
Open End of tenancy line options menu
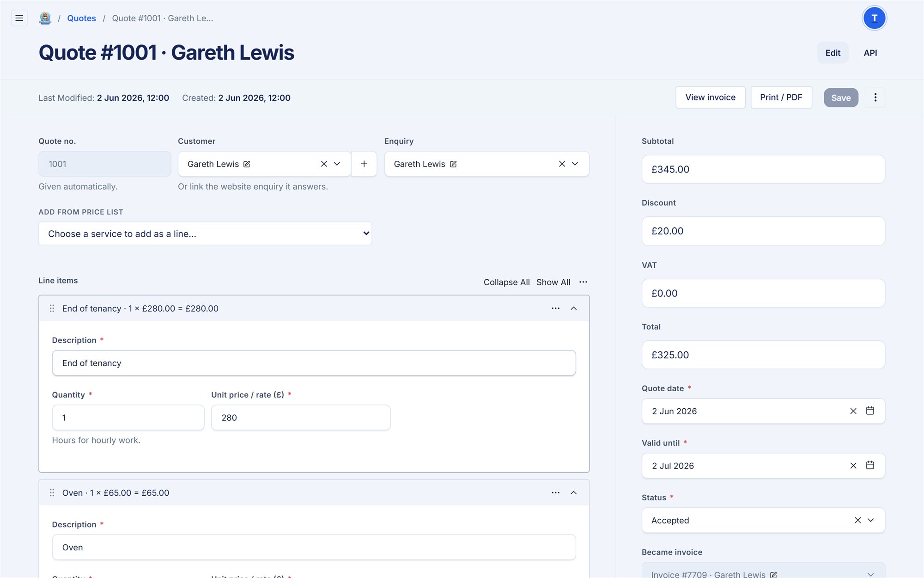click(555, 308)
